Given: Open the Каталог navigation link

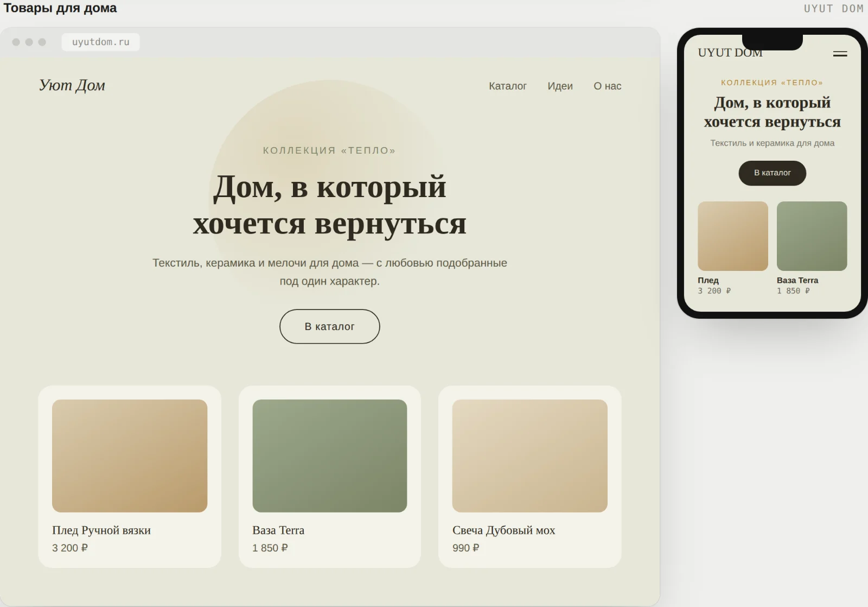Looking at the screenshot, I should [x=508, y=86].
